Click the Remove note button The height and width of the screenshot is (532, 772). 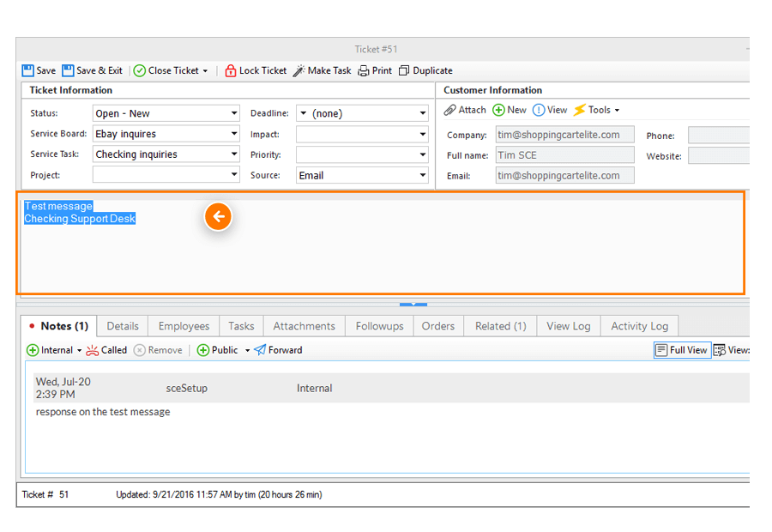158,350
